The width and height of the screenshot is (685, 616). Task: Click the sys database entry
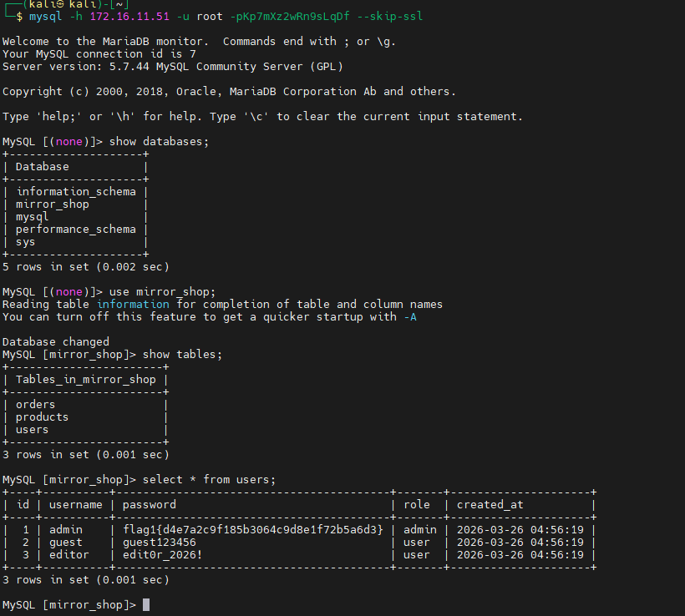click(25, 241)
